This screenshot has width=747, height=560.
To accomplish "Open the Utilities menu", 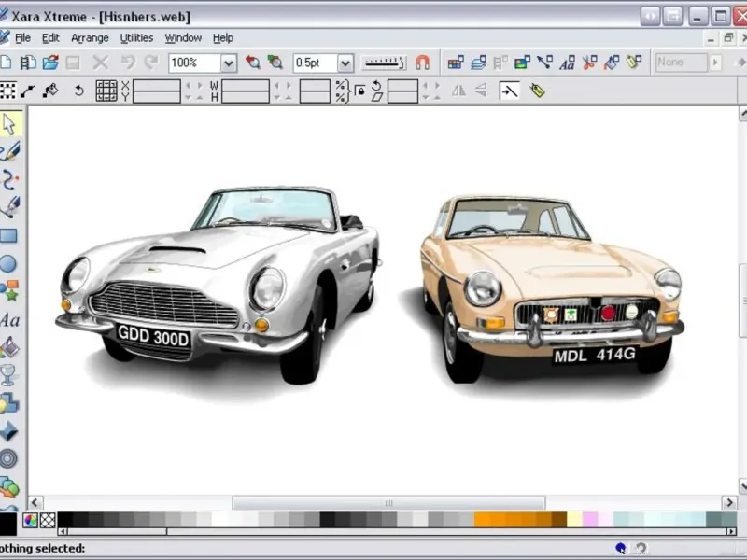I will [x=136, y=38].
